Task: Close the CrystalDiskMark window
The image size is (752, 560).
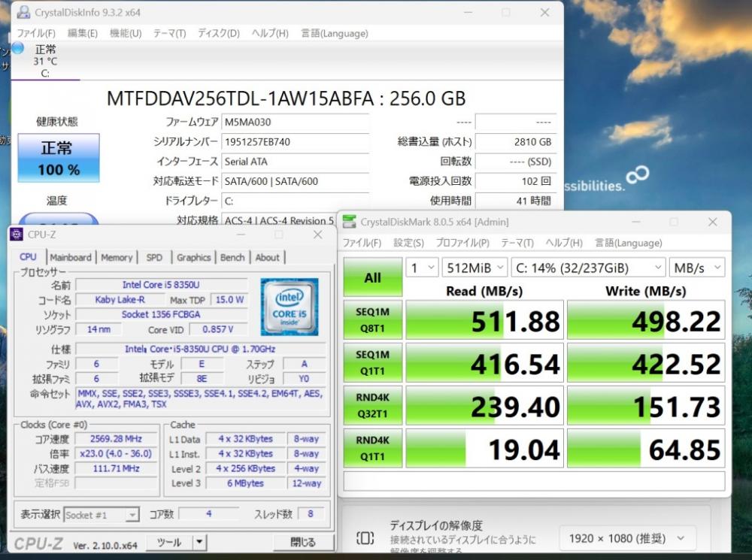Action: [713, 222]
